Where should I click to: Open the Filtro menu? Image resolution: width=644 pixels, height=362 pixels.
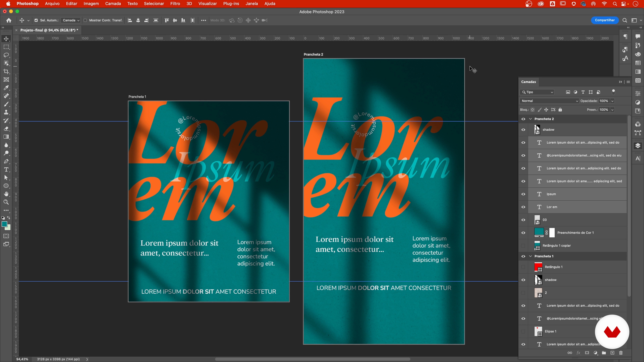[x=175, y=4]
